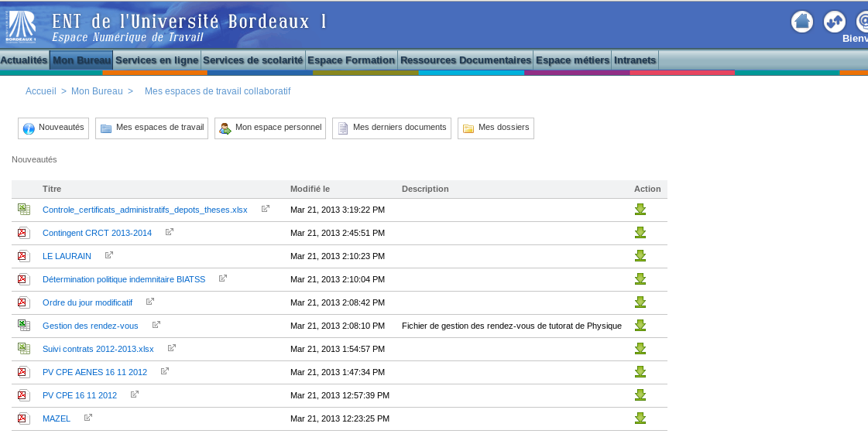Click the Mes espaces de travail button
This screenshot has height=444, width=868.
pos(152,128)
